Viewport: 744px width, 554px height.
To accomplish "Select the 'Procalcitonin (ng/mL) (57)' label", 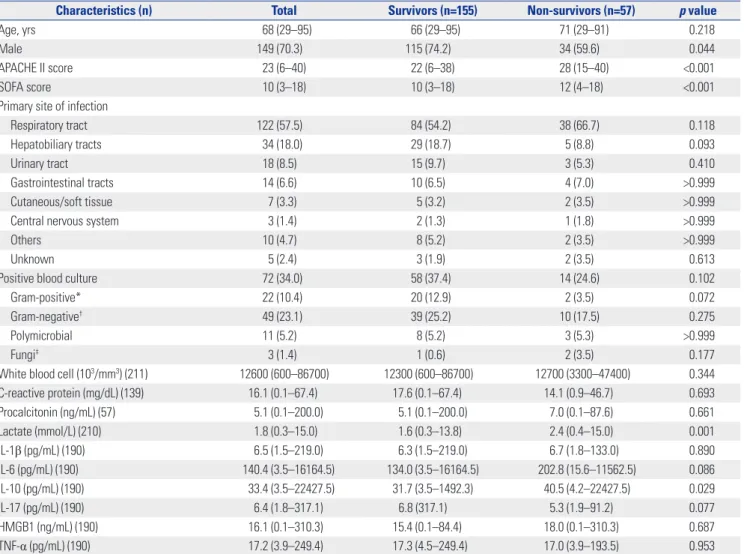I will (58, 412).
